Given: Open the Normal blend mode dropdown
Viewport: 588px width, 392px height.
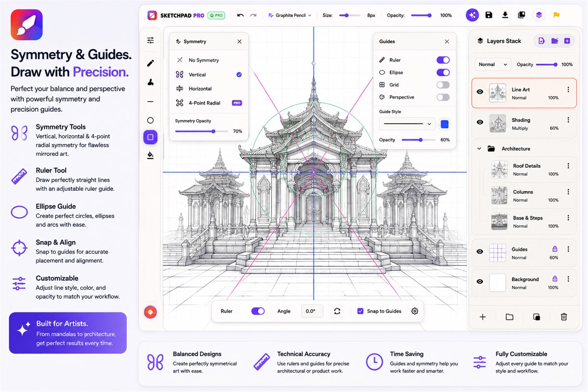Looking at the screenshot, I should click(493, 64).
